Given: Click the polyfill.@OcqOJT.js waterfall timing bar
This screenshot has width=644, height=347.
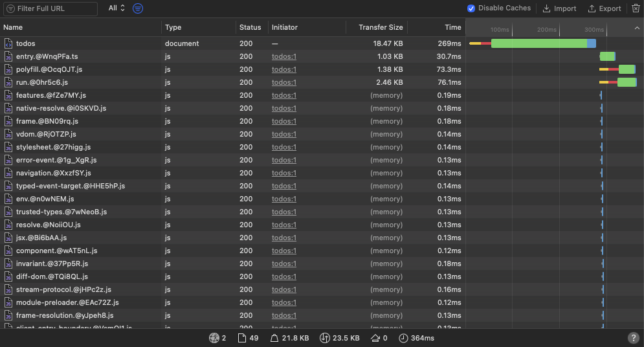Looking at the screenshot, I should (x=617, y=69).
